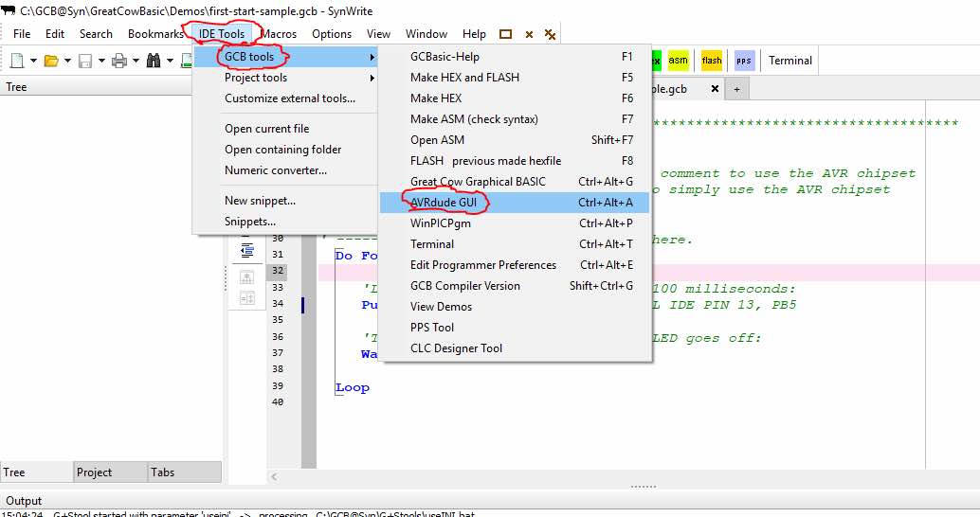Open the Window menu
Image resolution: width=980 pixels, height=517 pixels.
coord(426,34)
